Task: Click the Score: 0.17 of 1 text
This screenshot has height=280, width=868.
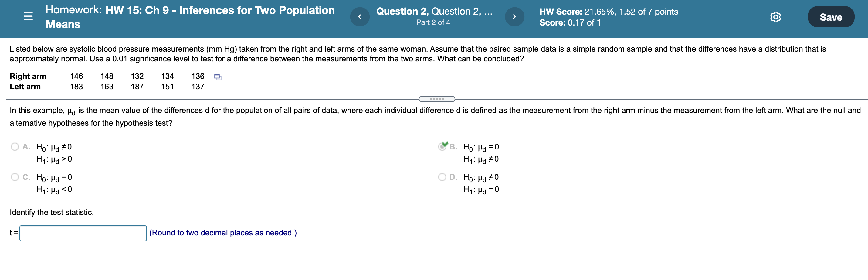Action: pyautogui.click(x=569, y=23)
